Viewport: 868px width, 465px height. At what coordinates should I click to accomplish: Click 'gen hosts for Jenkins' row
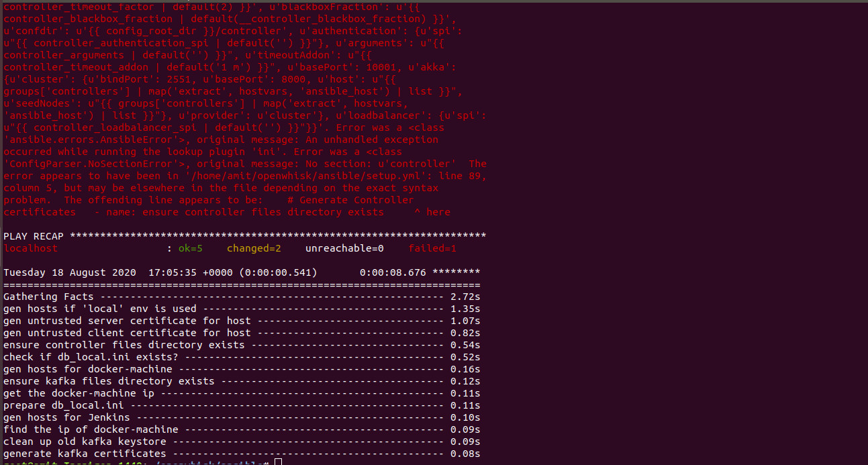tap(242, 417)
